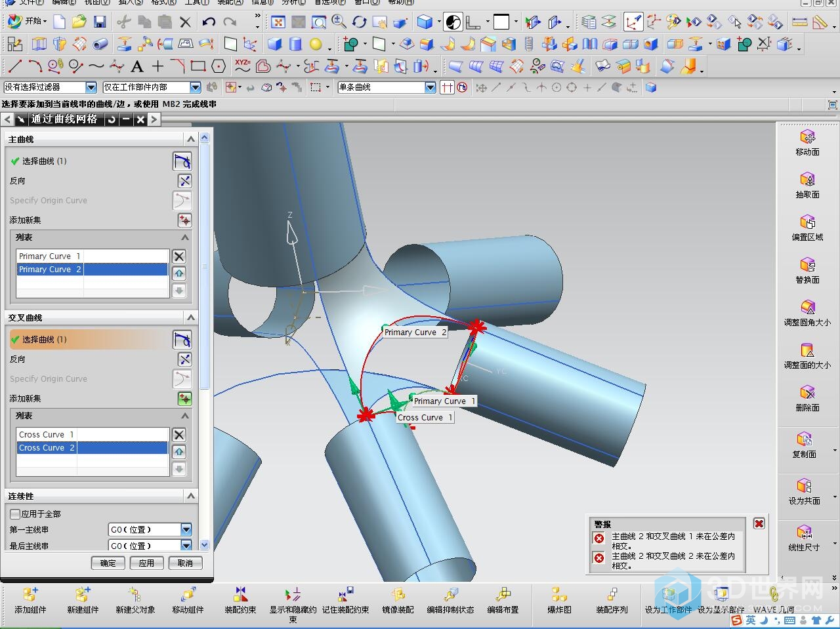Toggle the follow-fillet curve option

coord(463,87)
